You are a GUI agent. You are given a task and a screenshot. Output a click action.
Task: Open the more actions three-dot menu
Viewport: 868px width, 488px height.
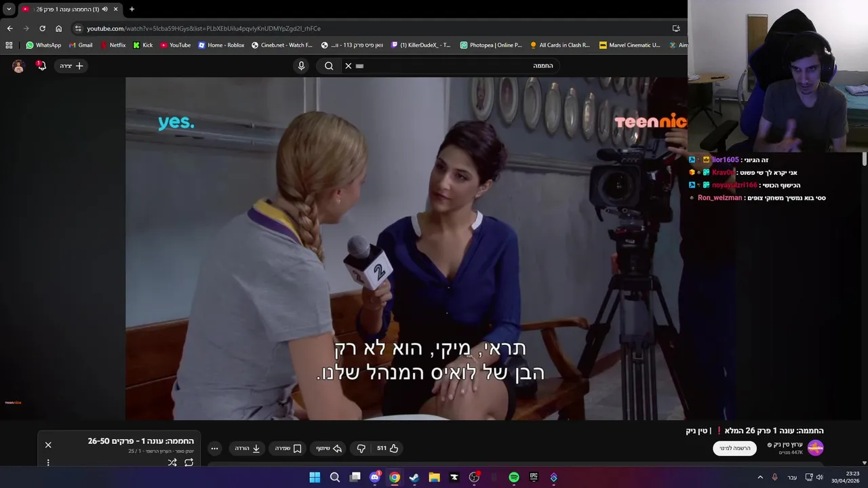coord(214,448)
